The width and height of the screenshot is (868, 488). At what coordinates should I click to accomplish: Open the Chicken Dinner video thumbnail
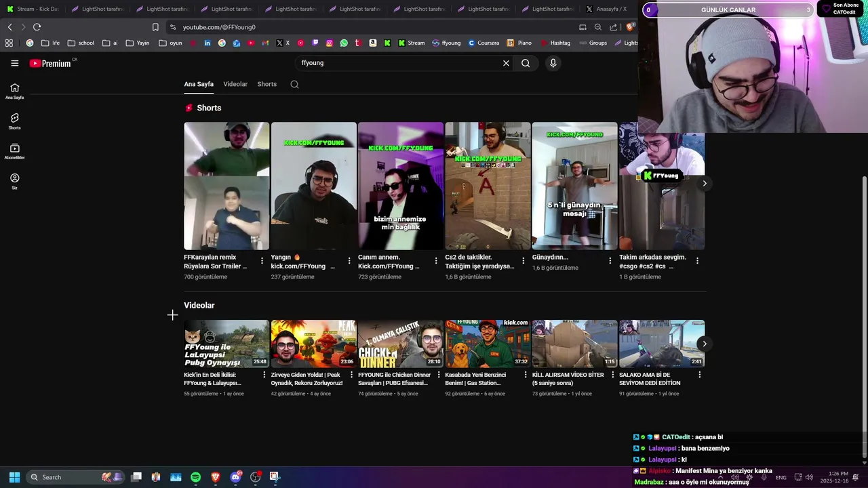pos(401,344)
